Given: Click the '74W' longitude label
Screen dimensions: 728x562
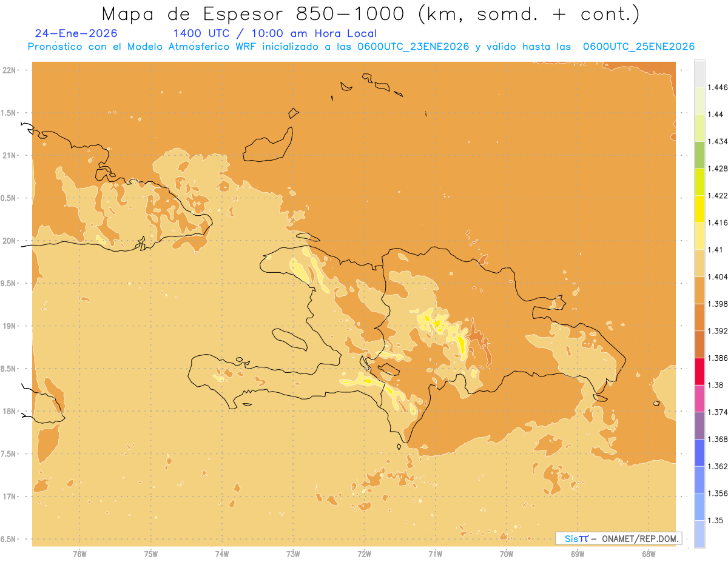Looking at the screenshot, I should pyautogui.click(x=222, y=554).
